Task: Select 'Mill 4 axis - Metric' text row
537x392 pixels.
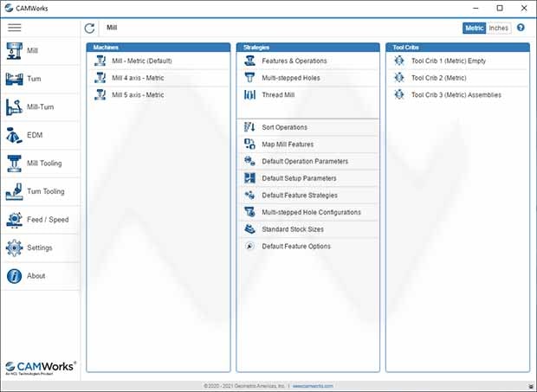Action: tap(138, 78)
